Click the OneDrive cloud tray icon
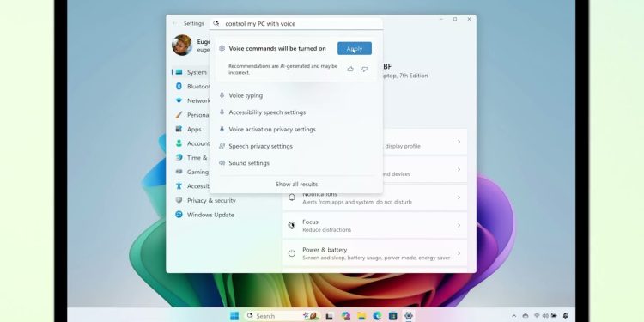Viewport: 644px width, 322px height. point(526,316)
